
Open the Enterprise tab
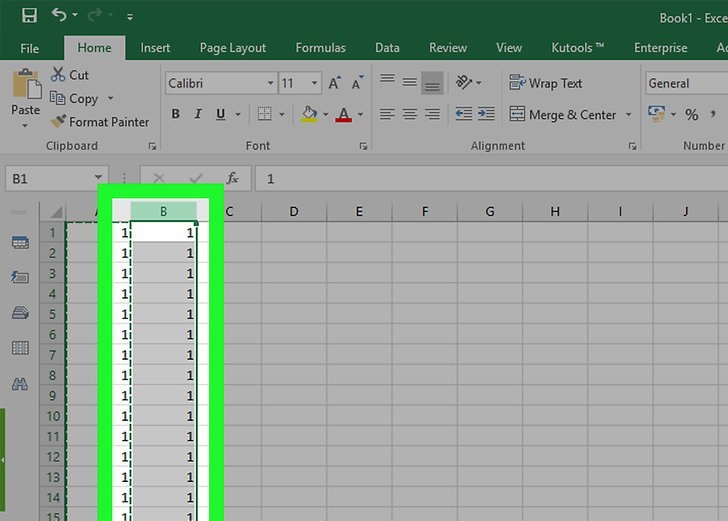click(x=660, y=48)
